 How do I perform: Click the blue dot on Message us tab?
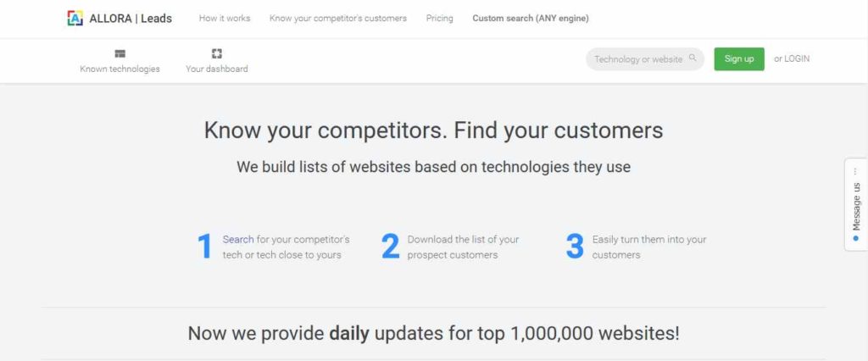tap(856, 238)
